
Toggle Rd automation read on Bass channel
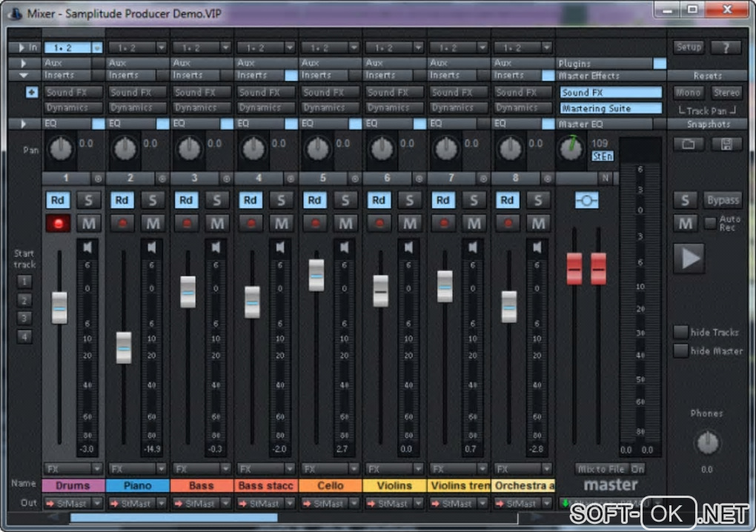tap(186, 200)
